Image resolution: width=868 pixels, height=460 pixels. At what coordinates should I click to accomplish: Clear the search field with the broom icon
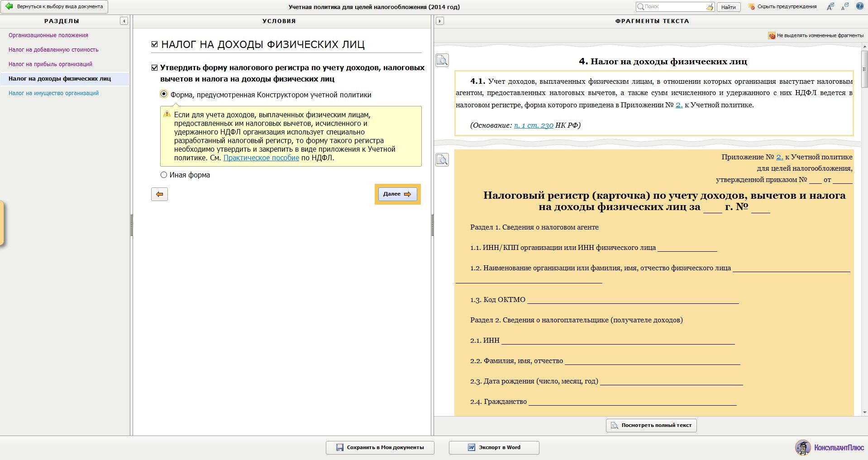(709, 7)
